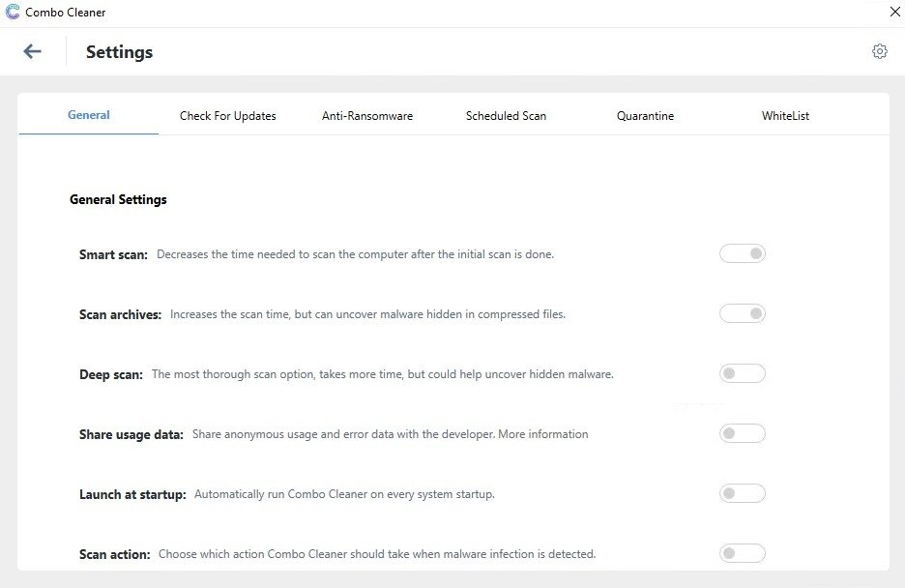Open the Anti-Ransomware tab
This screenshot has width=905, height=588.
[x=367, y=115]
